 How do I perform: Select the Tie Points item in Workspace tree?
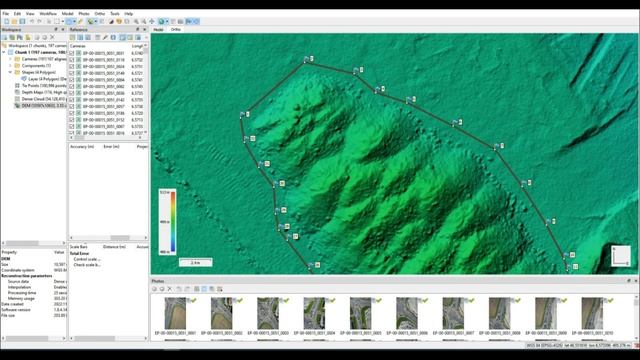[x=40, y=86]
